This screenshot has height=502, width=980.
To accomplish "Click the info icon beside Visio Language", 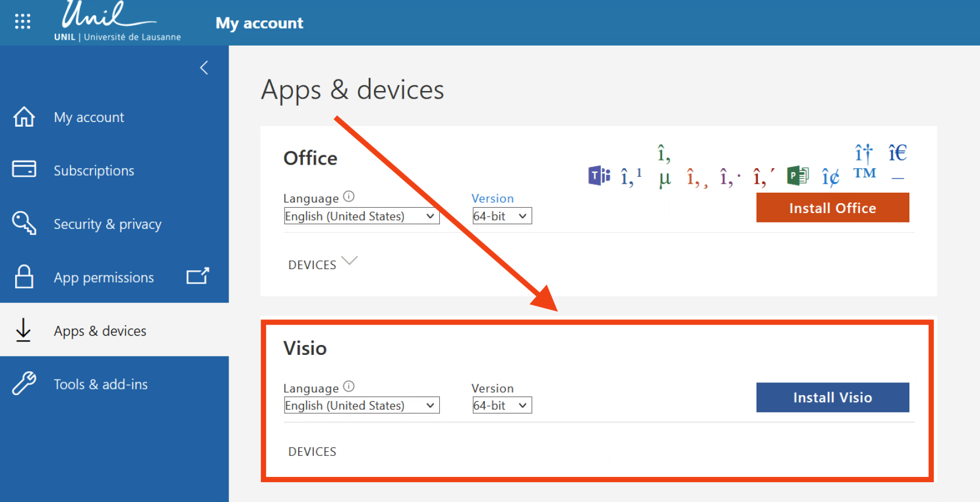I will (349, 386).
